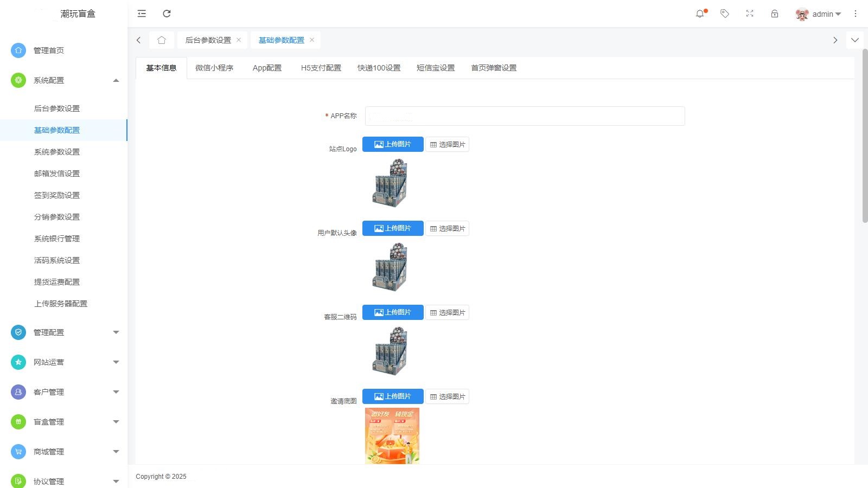Open 签到奖励设置 in sidebar
Viewport: 868px width, 488px height.
[57, 195]
